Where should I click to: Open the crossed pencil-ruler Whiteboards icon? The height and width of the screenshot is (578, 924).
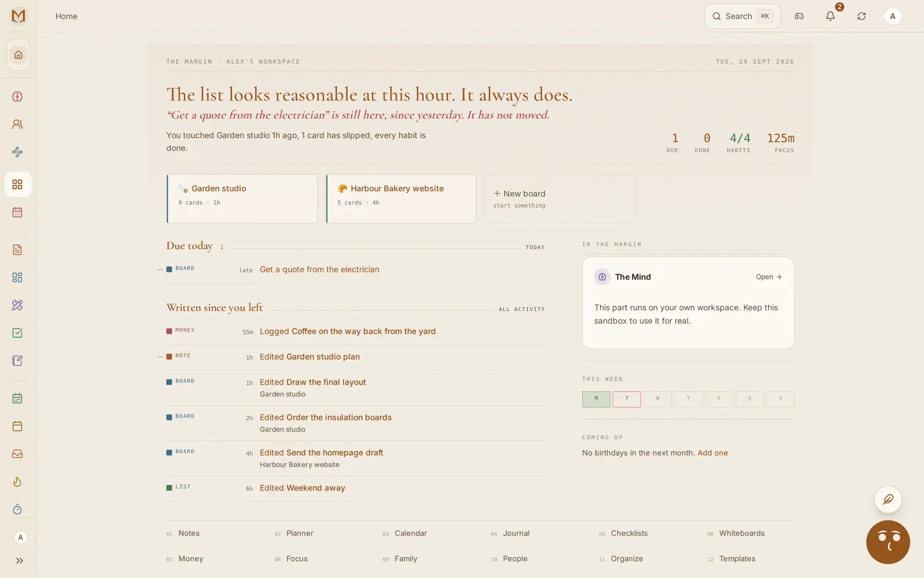(x=17, y=305)
